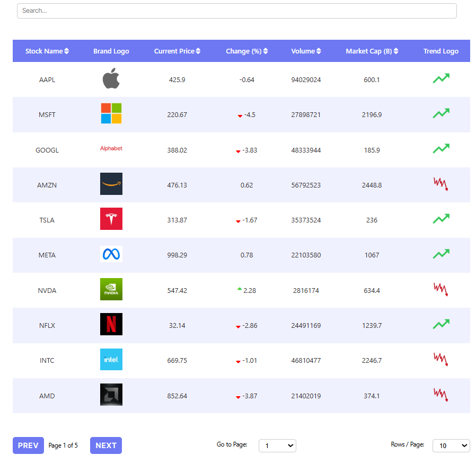Click the NVIDIA brand logo

click(111, 289)
